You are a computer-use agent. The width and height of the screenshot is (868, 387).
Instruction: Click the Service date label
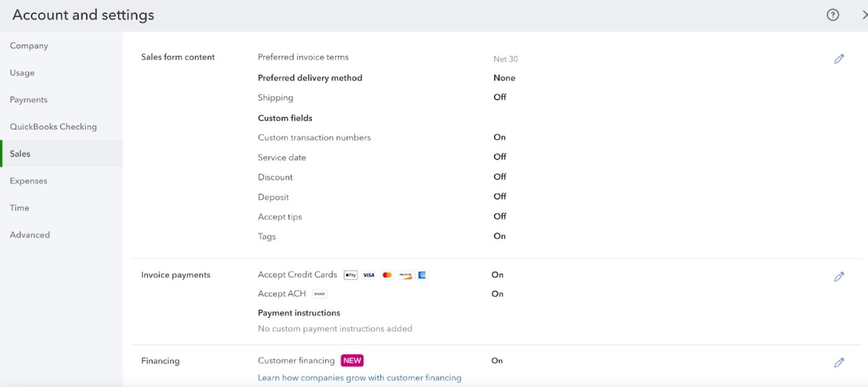coord(282,158)
